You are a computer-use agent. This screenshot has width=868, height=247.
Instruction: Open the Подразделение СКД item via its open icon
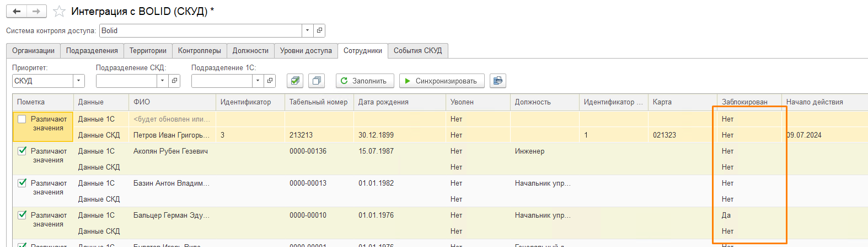pyautogui.click(x=174, y=81)
